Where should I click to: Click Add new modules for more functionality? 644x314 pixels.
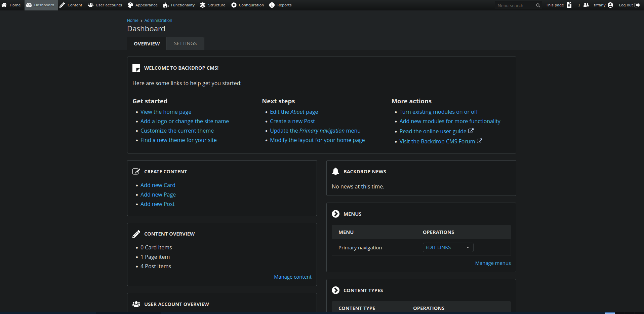(x=450, y=121)
